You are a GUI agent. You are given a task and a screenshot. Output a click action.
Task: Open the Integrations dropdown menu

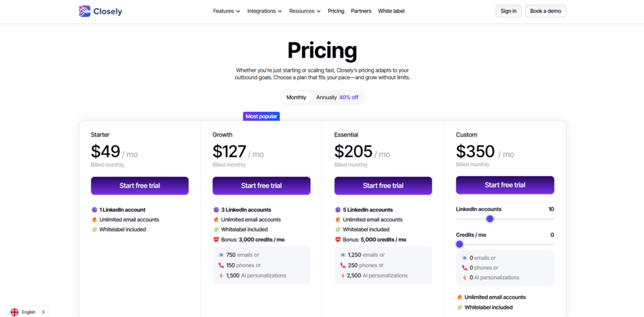point(265,11)
